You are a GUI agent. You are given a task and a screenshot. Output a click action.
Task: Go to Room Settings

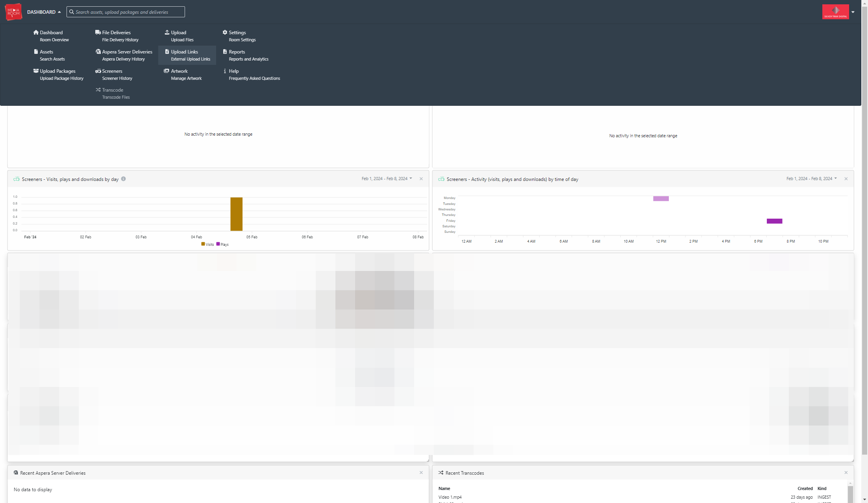pos(242,40)
